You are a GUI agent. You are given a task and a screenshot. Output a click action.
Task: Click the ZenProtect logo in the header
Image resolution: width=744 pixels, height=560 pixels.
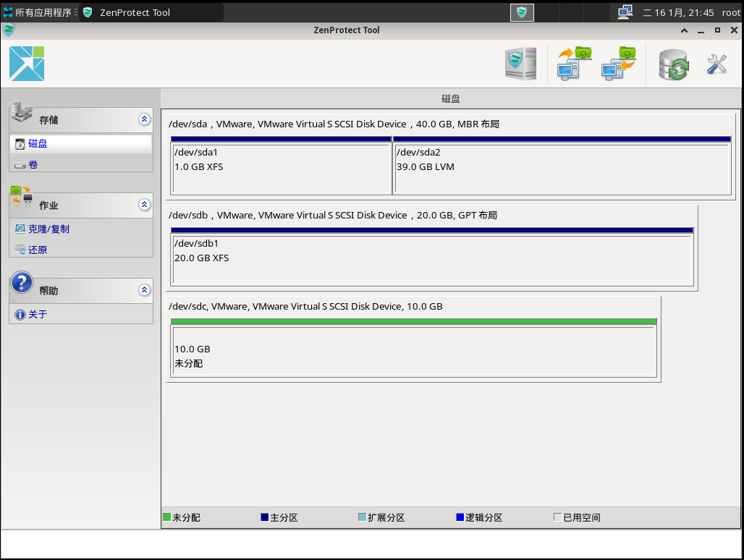(x=27, y=64)
